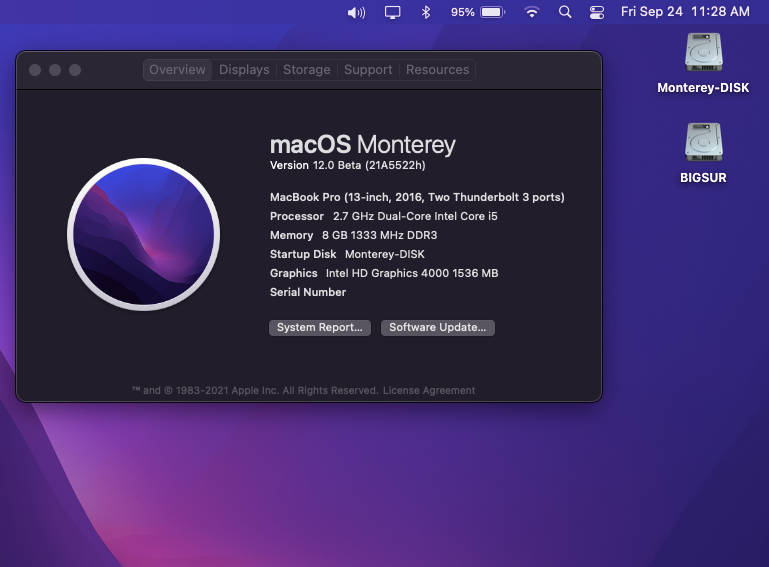Screen dimensions: 769x567
Task: Open the display mirroring menu bar icon
Action: click(392, 12)
